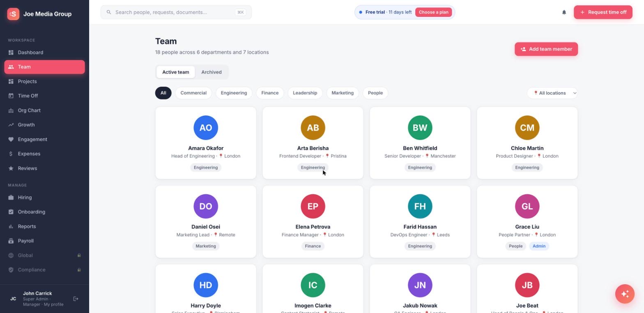Filter team by Marketing department chip
This screenshot has height=313, width=644.
[x=343, y=93]
